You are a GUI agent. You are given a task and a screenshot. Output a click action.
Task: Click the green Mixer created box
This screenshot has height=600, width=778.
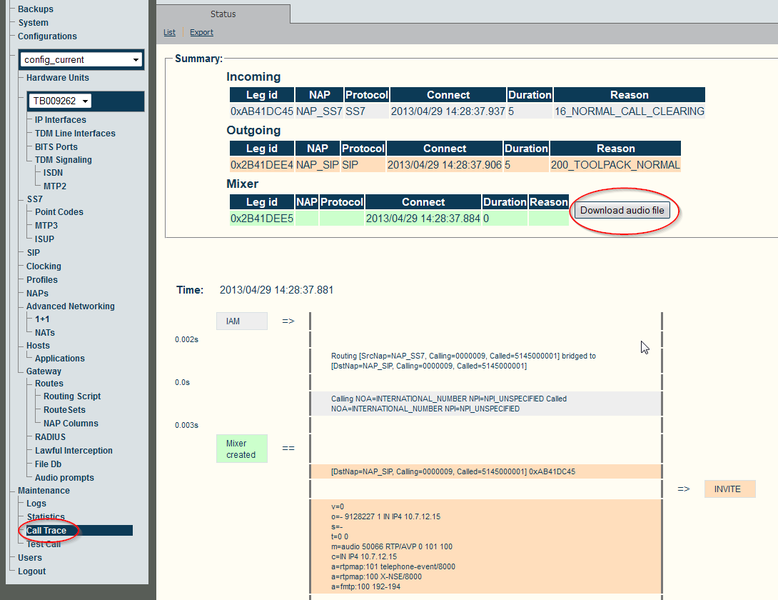[241, 448]
